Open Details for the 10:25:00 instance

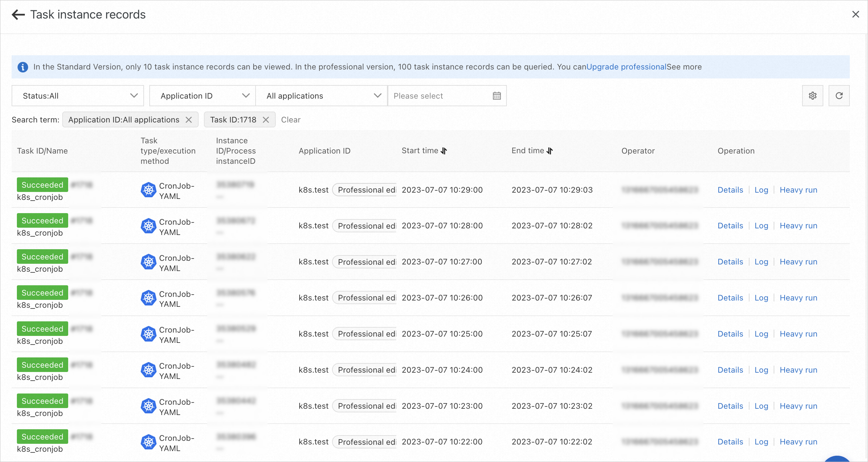(730, 334)
